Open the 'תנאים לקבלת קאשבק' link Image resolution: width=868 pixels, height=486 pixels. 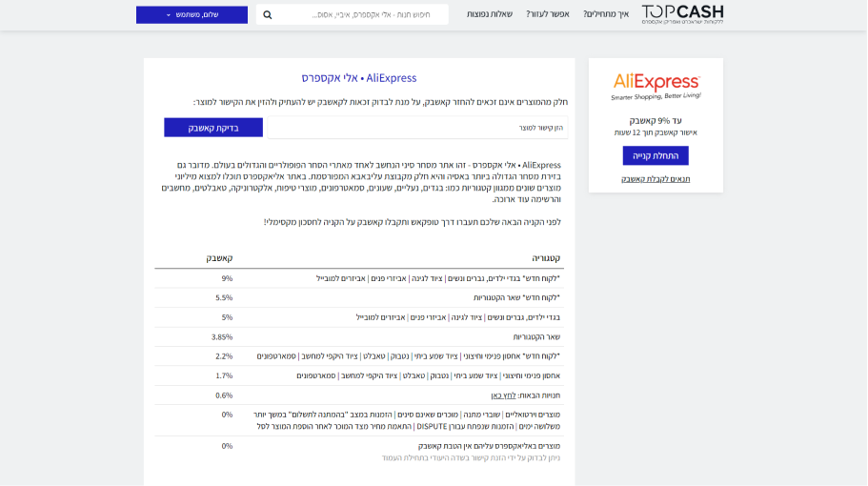(x=656, y=178)
